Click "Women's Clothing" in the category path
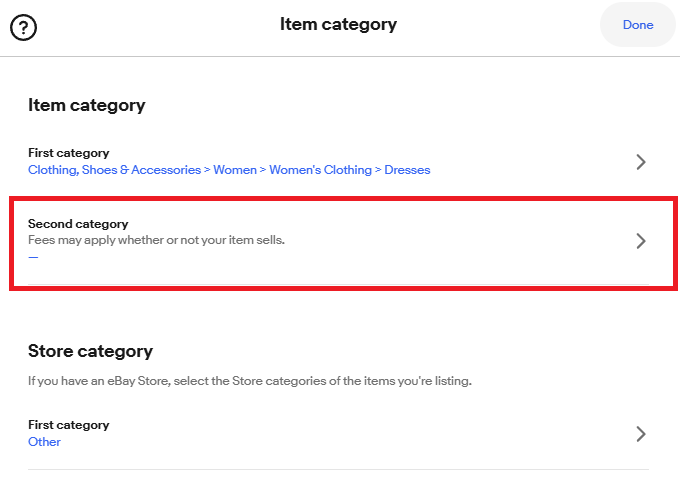680x490 pixels. tap(320, 170)
